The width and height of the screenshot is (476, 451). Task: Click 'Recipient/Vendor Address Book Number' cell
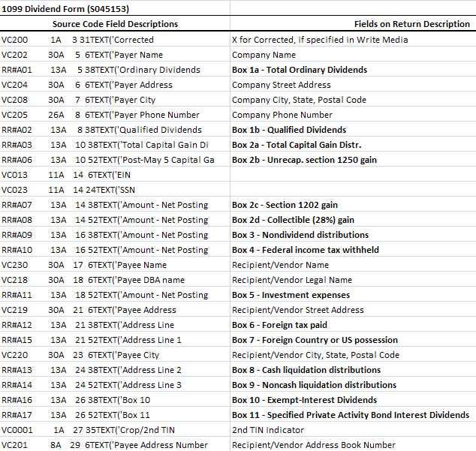[353, 445]
